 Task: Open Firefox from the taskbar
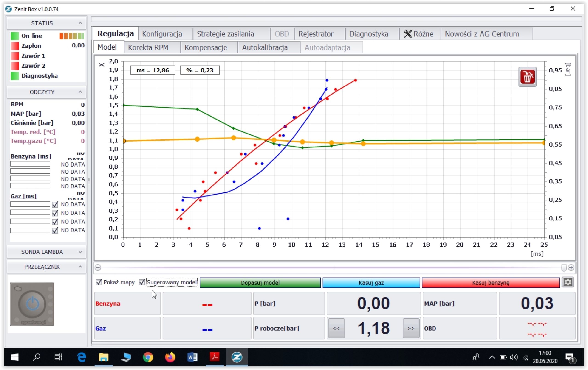170,357
